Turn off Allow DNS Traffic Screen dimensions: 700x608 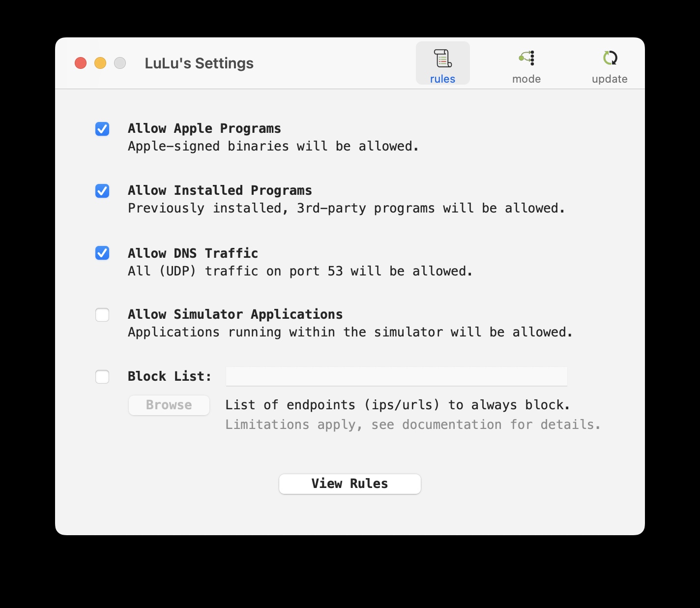102,253
